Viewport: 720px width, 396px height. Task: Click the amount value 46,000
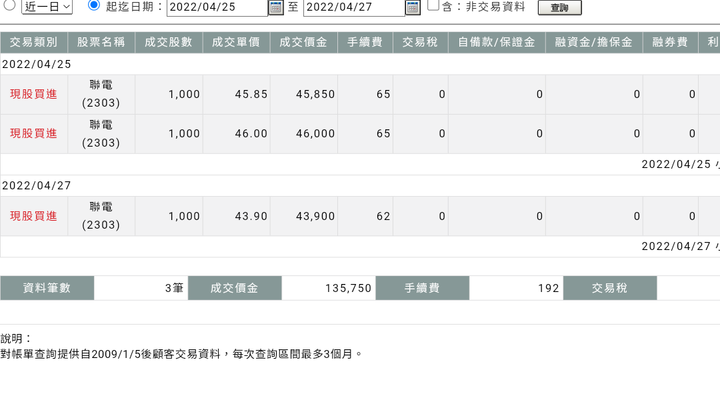click(x=315, y=134)
